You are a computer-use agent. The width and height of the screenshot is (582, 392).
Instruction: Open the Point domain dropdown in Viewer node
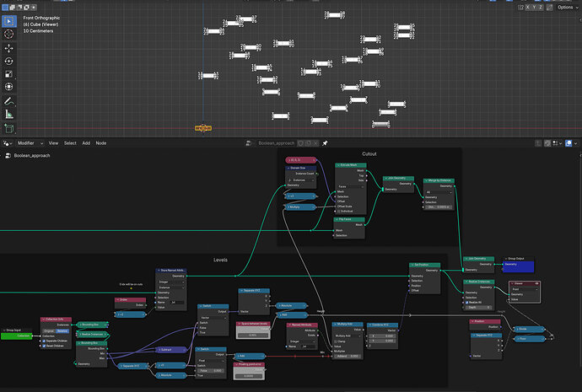click(524, 289)
